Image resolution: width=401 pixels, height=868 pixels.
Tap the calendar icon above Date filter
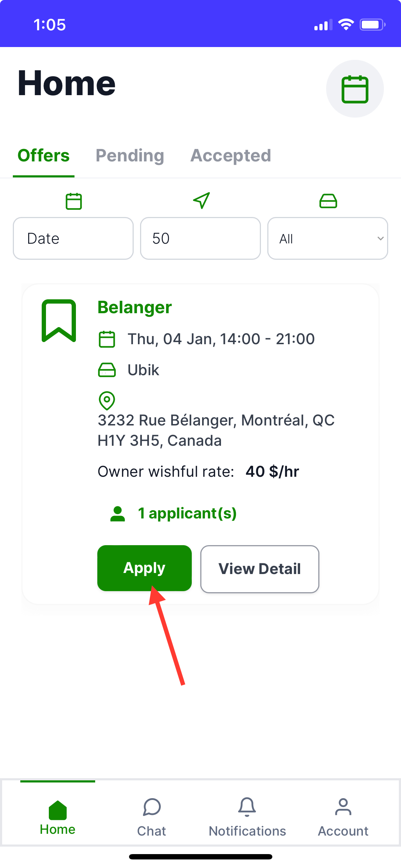point(74,201)
